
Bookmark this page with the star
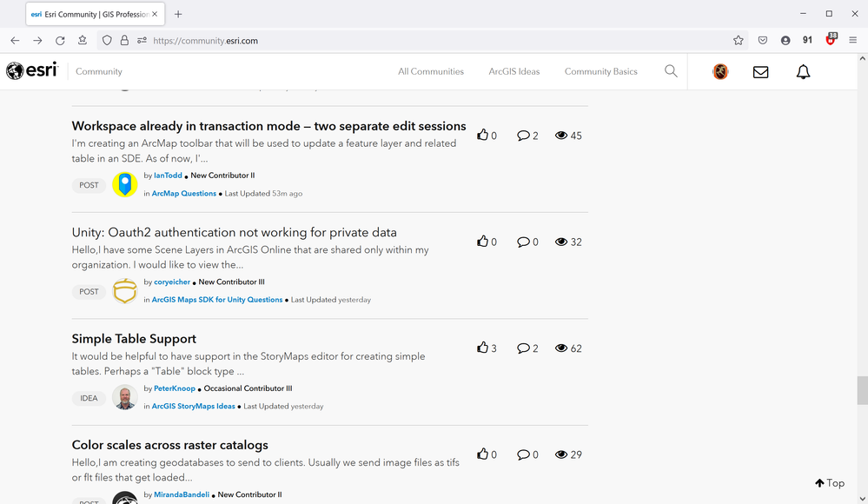tap(738, 41)
